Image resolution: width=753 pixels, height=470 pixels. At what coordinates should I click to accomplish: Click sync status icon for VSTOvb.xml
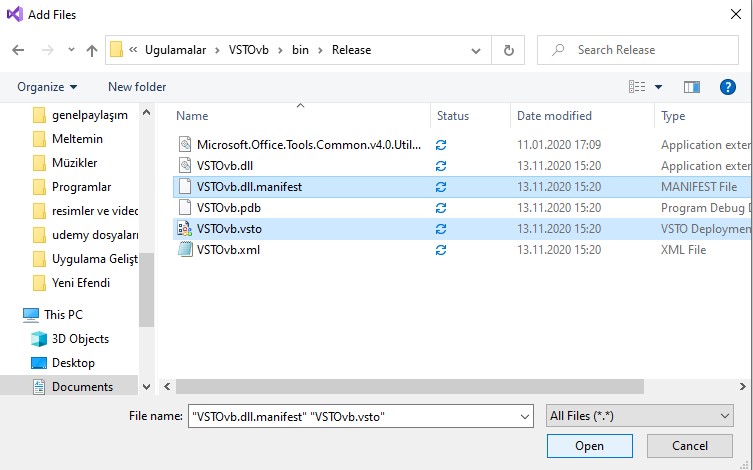pyautogui.click(x=441, y=250)
